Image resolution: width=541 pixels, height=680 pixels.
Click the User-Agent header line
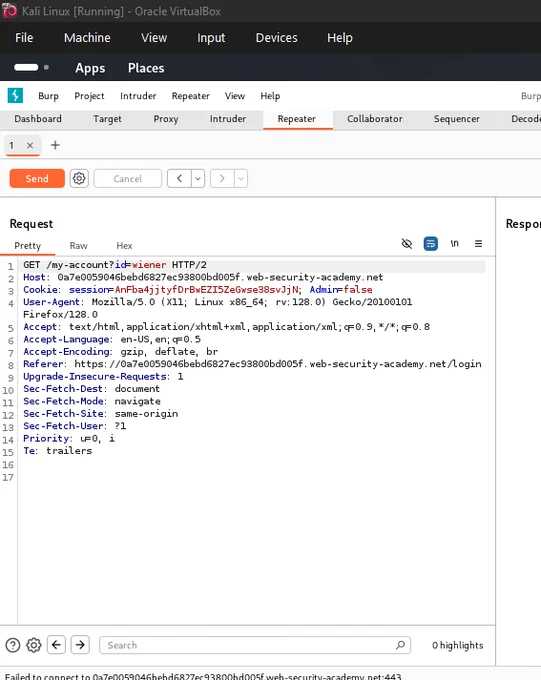(x=218, y=308)
